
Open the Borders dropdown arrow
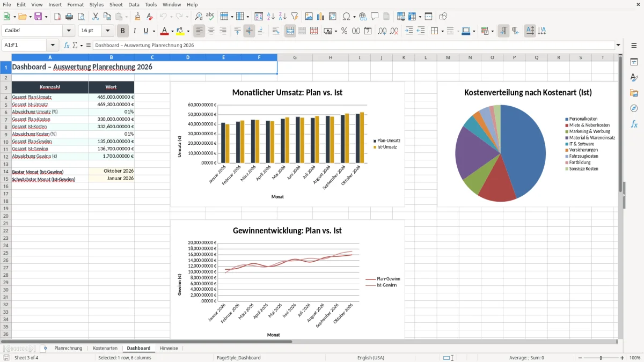tap(442, 31)
